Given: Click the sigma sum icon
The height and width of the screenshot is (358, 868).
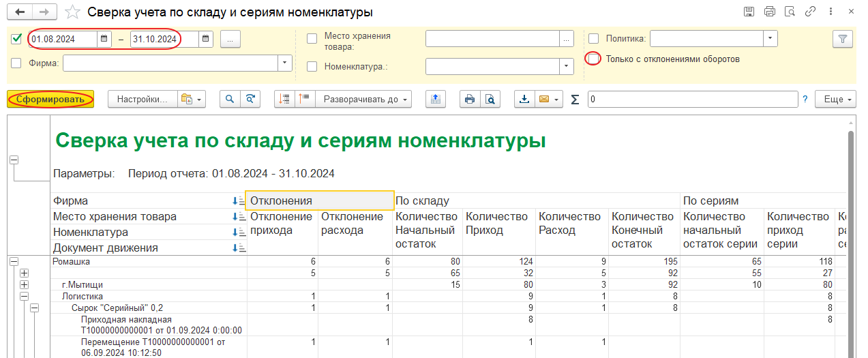Looking at the screenshot, I should pyautogui.click(x=574, y=100).
